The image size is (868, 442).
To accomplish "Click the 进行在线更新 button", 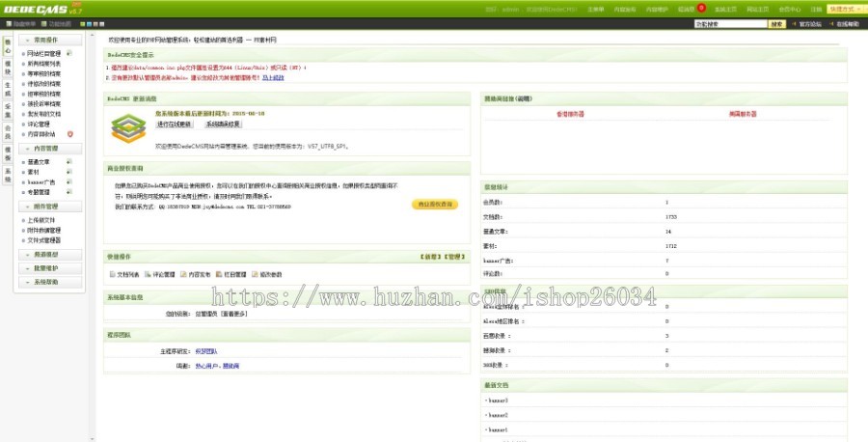I will point(175,124).
